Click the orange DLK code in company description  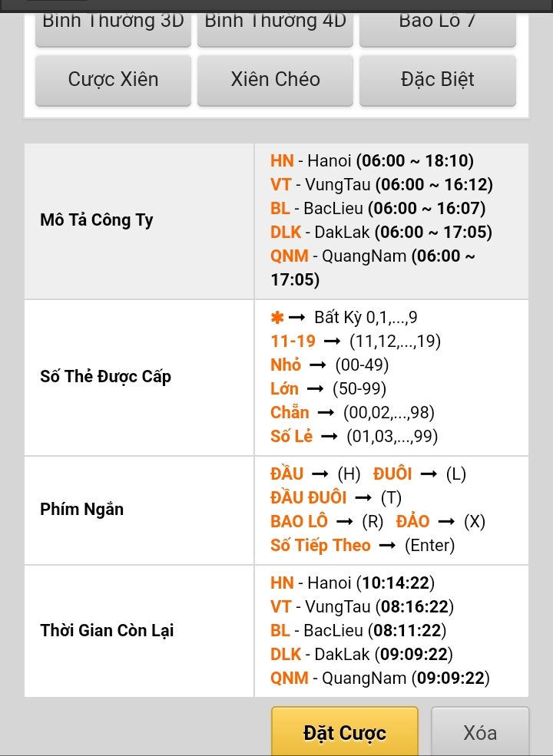coord(286,233)
